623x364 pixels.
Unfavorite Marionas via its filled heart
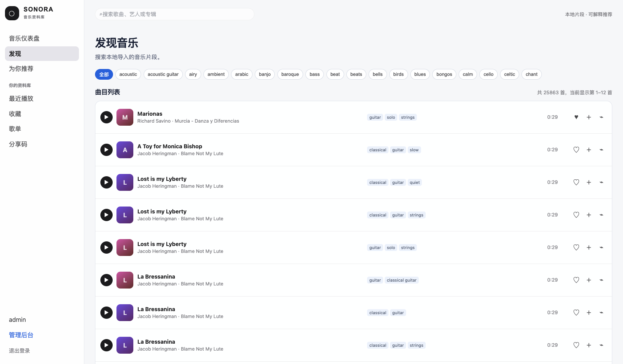[576, 117]
